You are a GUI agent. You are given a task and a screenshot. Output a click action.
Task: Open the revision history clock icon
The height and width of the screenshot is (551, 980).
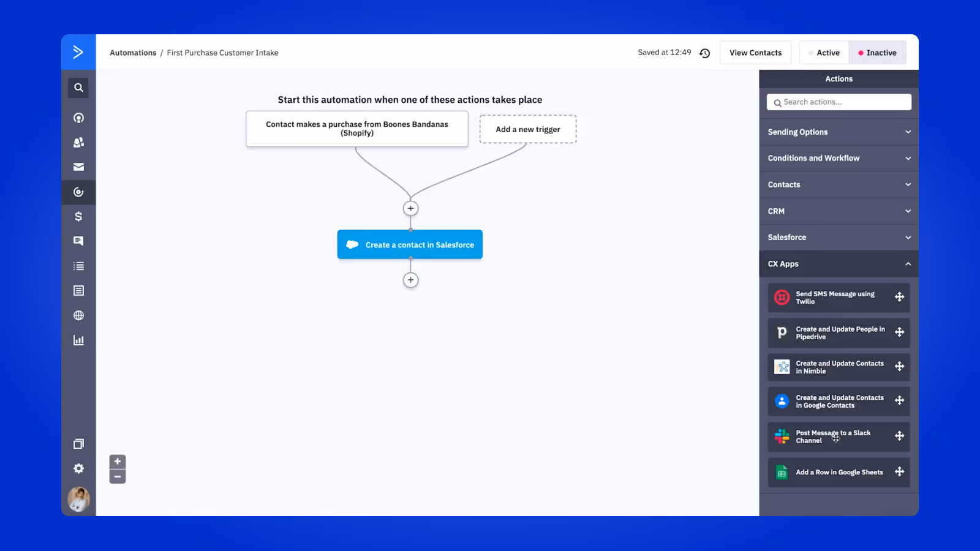(x=705, y=53)
